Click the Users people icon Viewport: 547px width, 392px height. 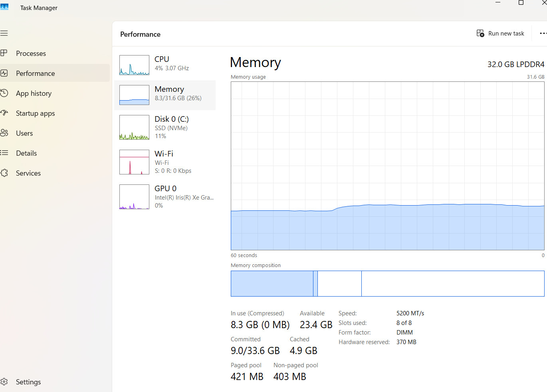(x=4, y=133)
